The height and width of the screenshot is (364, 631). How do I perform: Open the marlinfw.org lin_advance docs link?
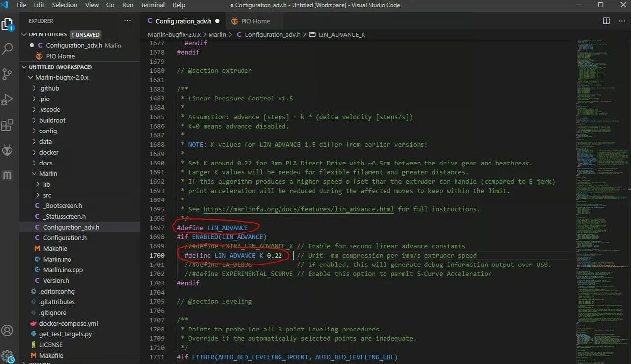pos(298,209)
